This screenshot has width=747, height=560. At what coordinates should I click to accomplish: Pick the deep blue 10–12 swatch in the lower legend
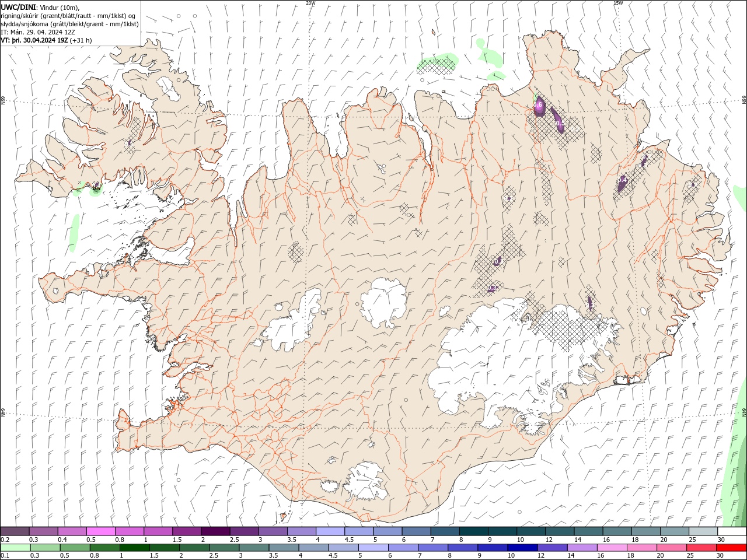click(522, 548)
